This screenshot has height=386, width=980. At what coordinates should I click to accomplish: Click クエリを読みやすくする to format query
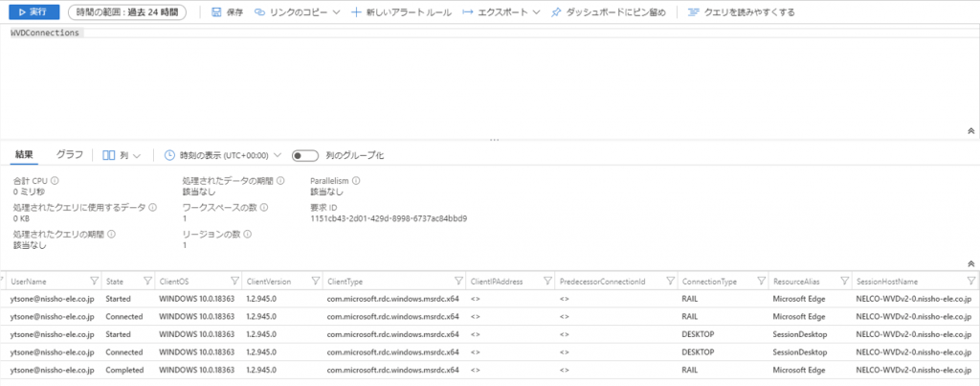[742, 11]
